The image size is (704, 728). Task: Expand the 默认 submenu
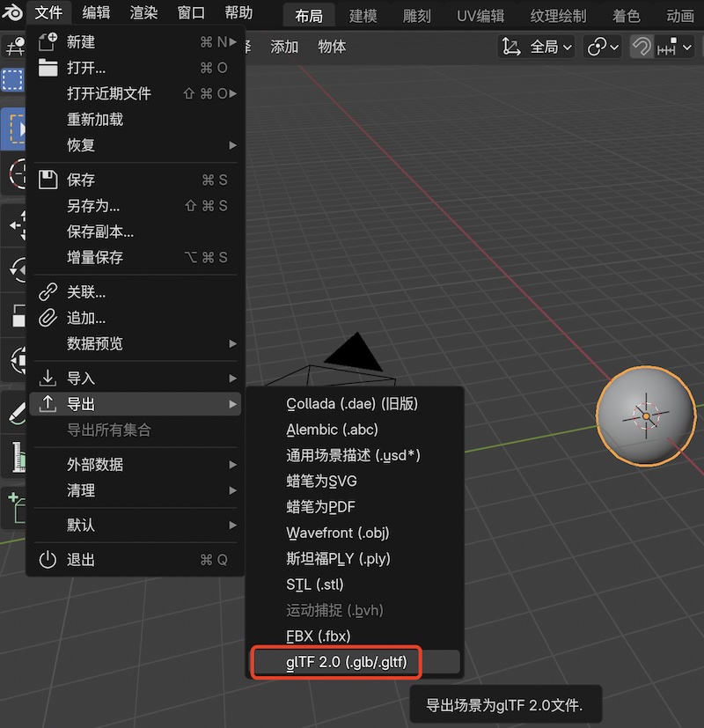point(135,526)
